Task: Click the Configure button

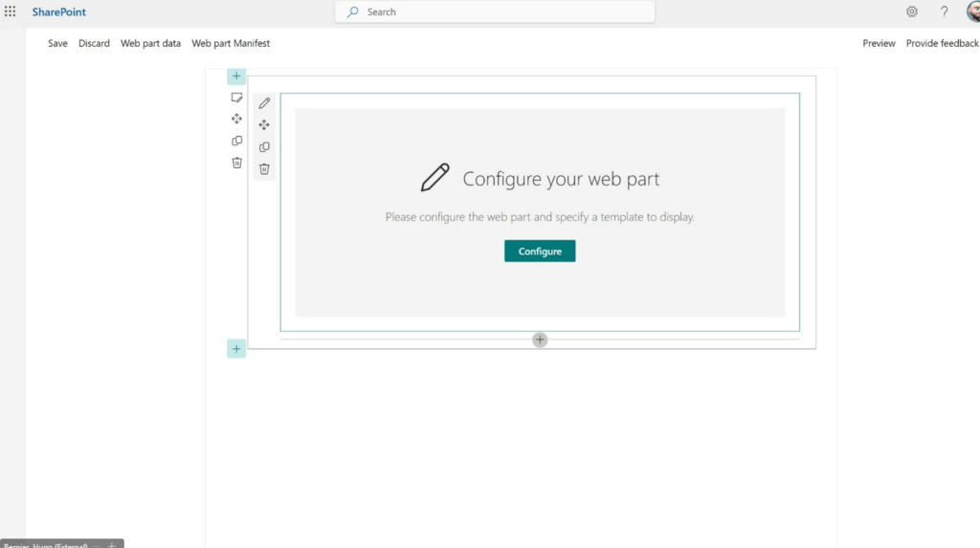Action: [x=540, y=252]
